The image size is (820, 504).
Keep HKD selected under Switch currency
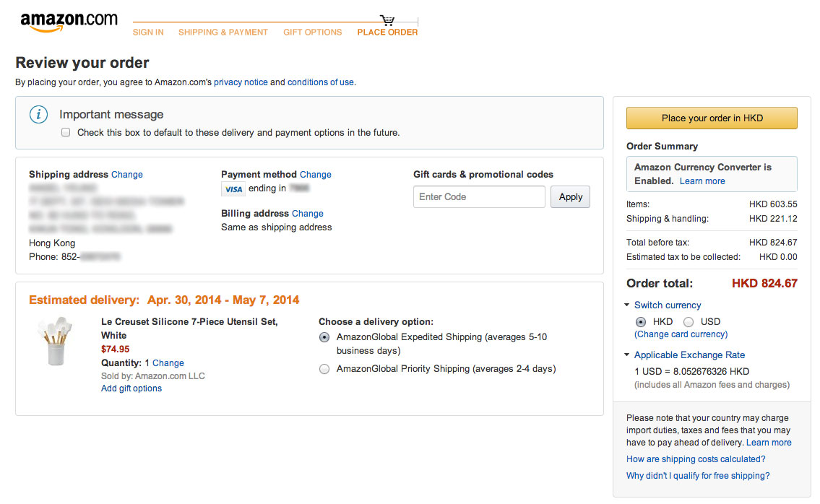[x=641, y=321]
